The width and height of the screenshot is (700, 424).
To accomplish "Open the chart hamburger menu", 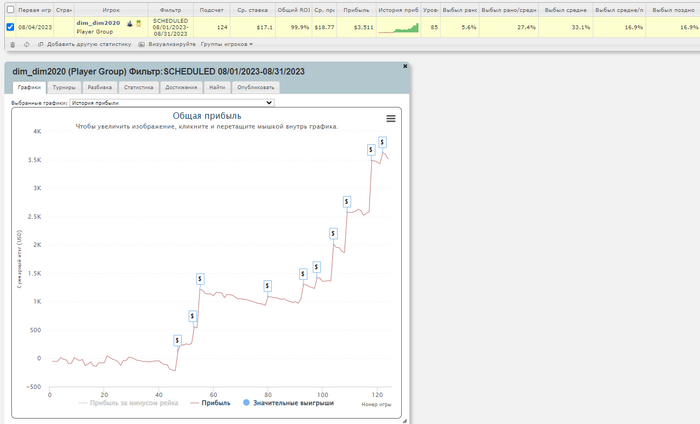I will point(391,118).
